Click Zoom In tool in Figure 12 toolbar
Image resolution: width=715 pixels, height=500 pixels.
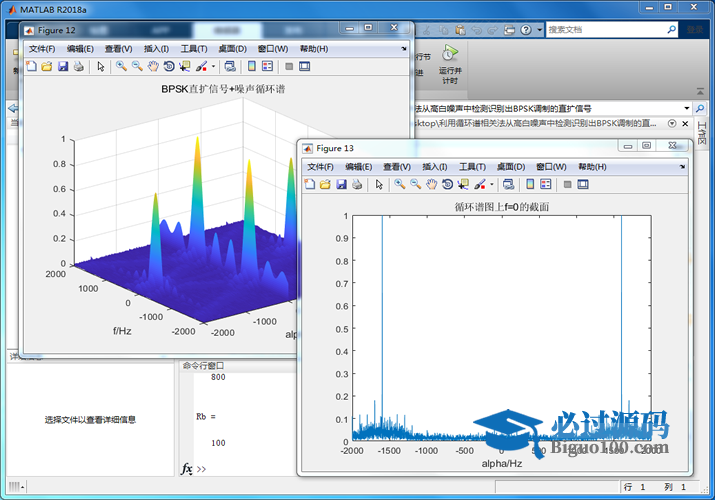[x=120, y=67]
